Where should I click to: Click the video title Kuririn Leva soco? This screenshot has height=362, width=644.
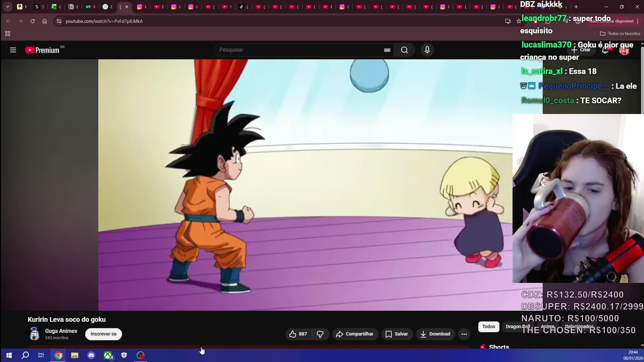pyautogui.click(x=66, y=320)
